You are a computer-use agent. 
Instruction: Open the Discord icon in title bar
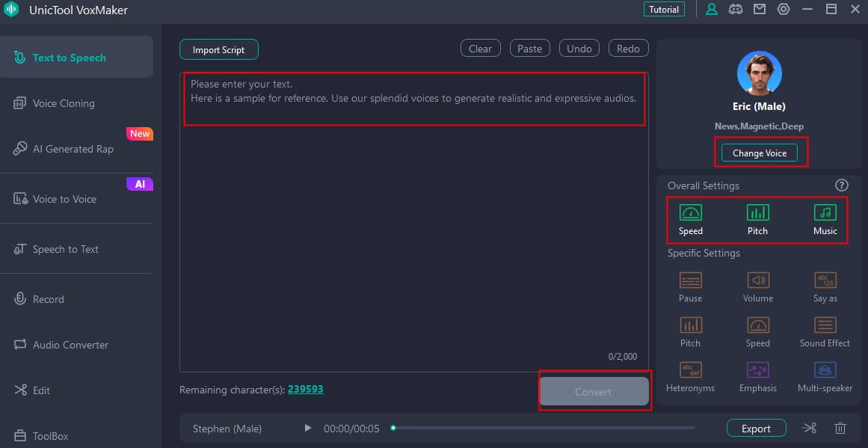736,10
